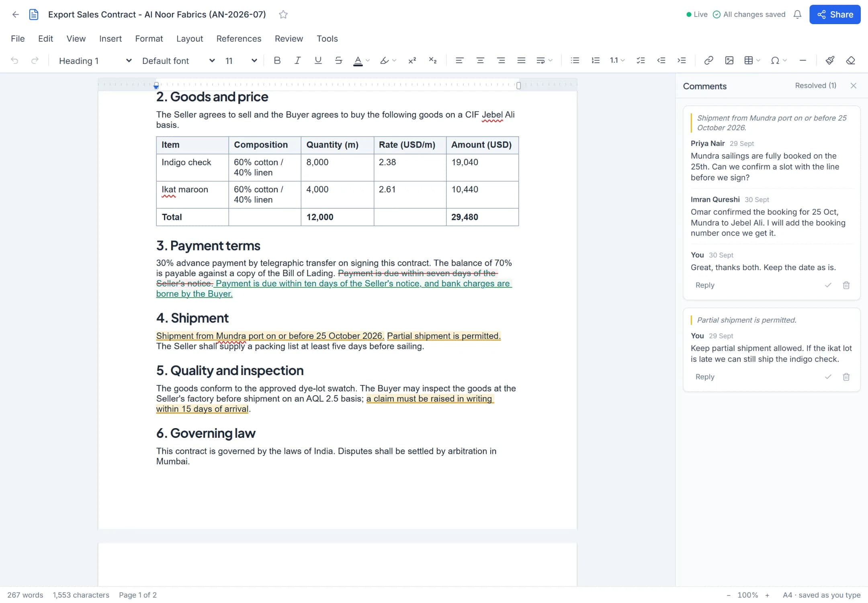Open the highlight color picker
Viewport: 868px width, 603px height.
388,61
